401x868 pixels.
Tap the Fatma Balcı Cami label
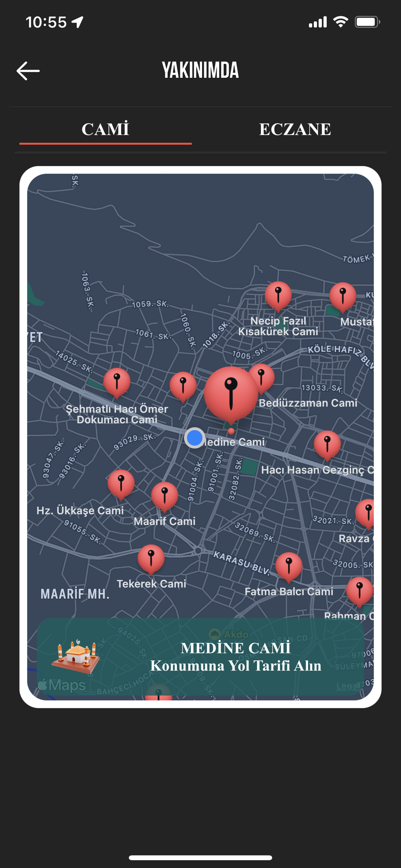point(289,592)
